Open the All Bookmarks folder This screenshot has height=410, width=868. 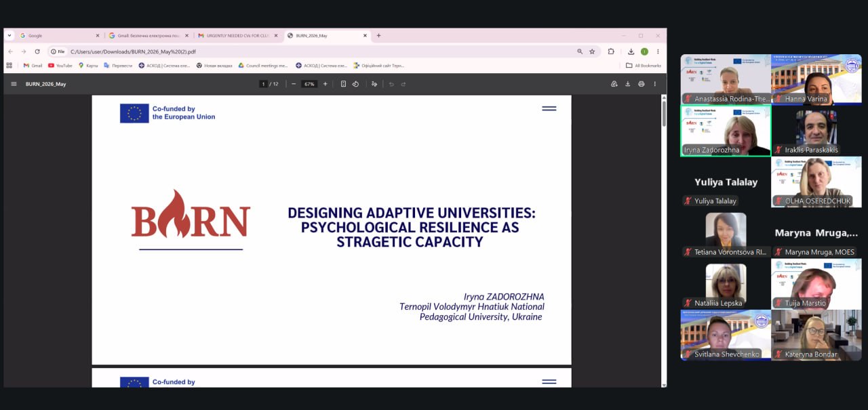pyautogui.click(x=644, y=66)
